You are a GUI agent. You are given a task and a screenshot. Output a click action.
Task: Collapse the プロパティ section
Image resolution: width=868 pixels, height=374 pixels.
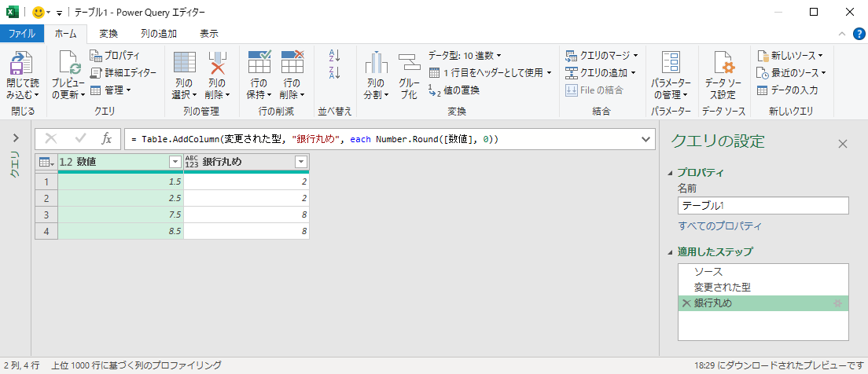(x=671, y=173)
